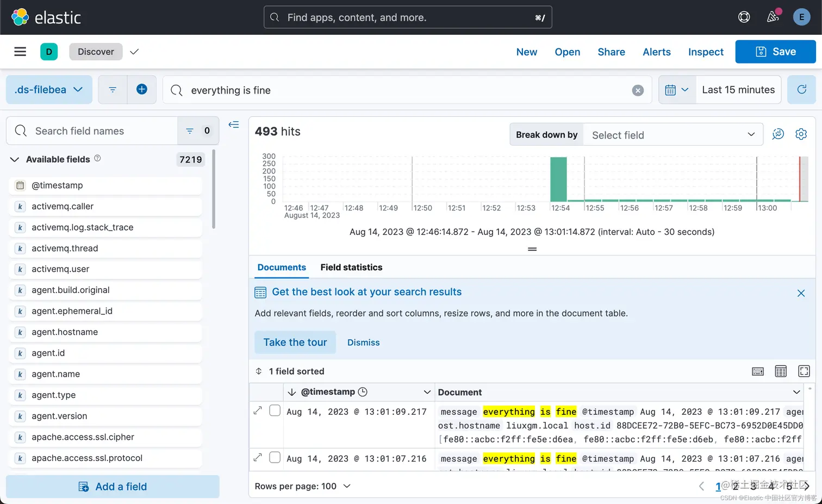Viewport: 822px width, 504px height.
Task: Select the 13:01:07.216 row checkbox
Action: coord(275,457)
